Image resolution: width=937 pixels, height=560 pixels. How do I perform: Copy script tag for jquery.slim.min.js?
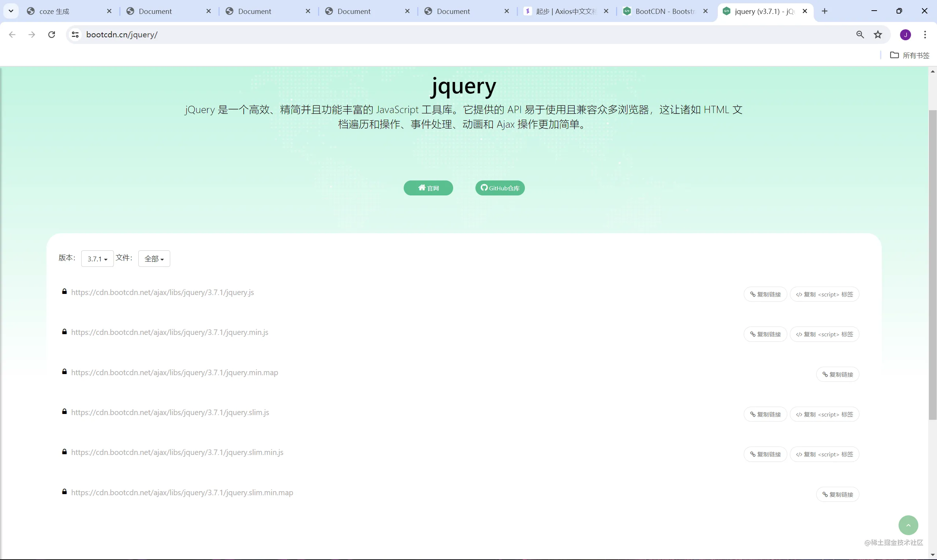point(825,454)
